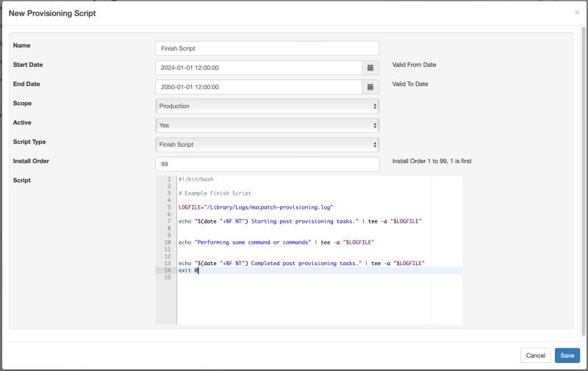Click 'Install Order 1 to 99, 1 is first' hint

[x=431, y=161]
